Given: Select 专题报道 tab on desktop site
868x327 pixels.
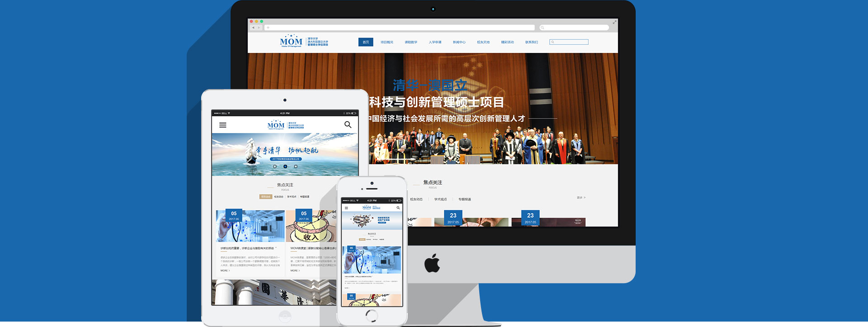Looking at the screenshot, I should tap(465, 199).
